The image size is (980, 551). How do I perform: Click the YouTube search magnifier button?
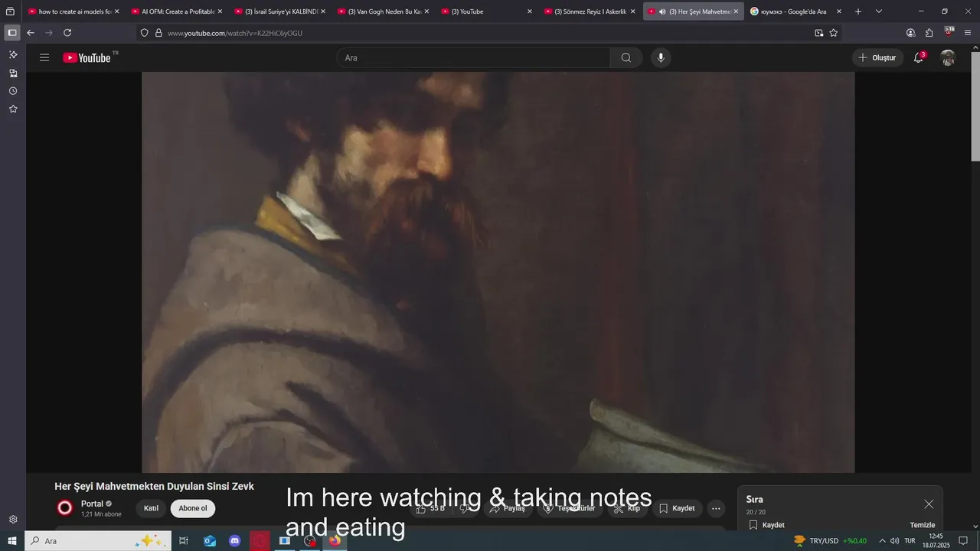click(626, 57)
